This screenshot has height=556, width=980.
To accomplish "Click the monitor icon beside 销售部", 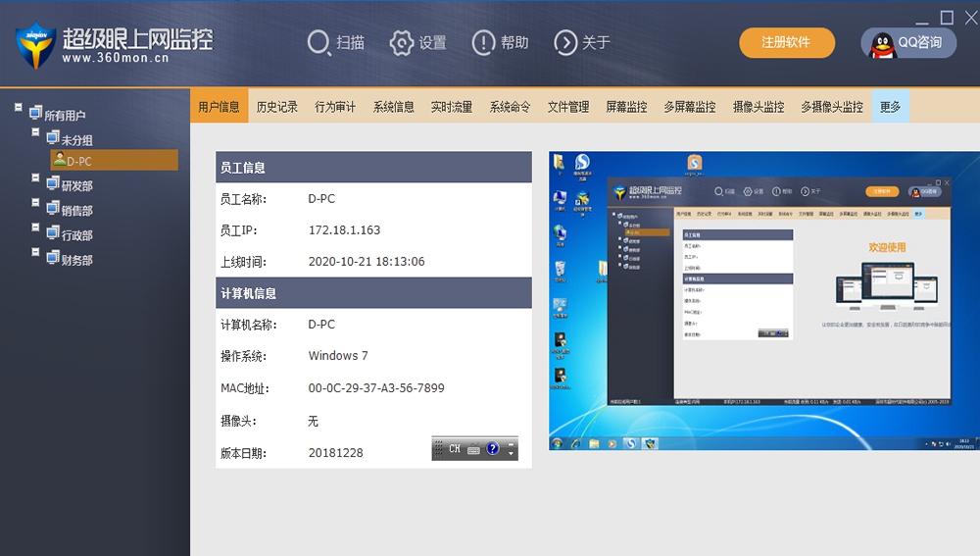I will 53,208.
